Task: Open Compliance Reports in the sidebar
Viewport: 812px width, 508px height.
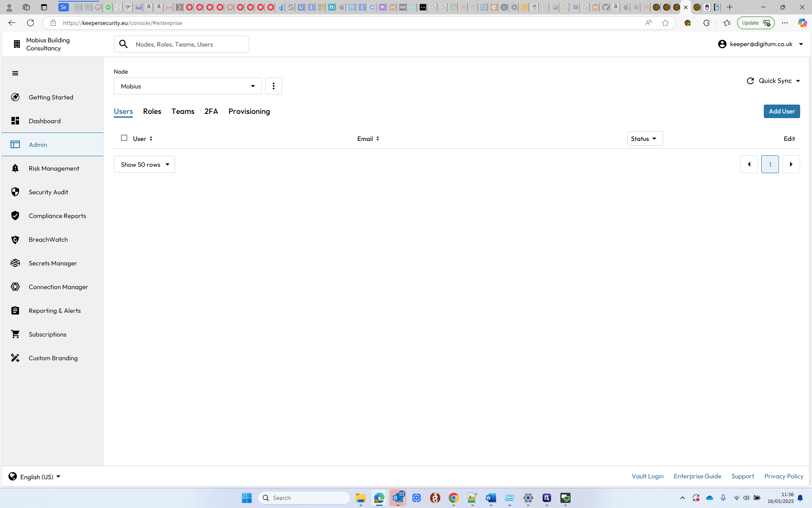Action: click(x=52, y=216)
